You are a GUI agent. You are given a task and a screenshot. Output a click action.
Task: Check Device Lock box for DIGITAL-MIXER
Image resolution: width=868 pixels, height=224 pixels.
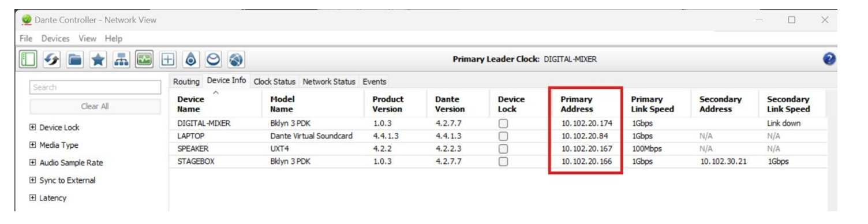pos(503,123)
